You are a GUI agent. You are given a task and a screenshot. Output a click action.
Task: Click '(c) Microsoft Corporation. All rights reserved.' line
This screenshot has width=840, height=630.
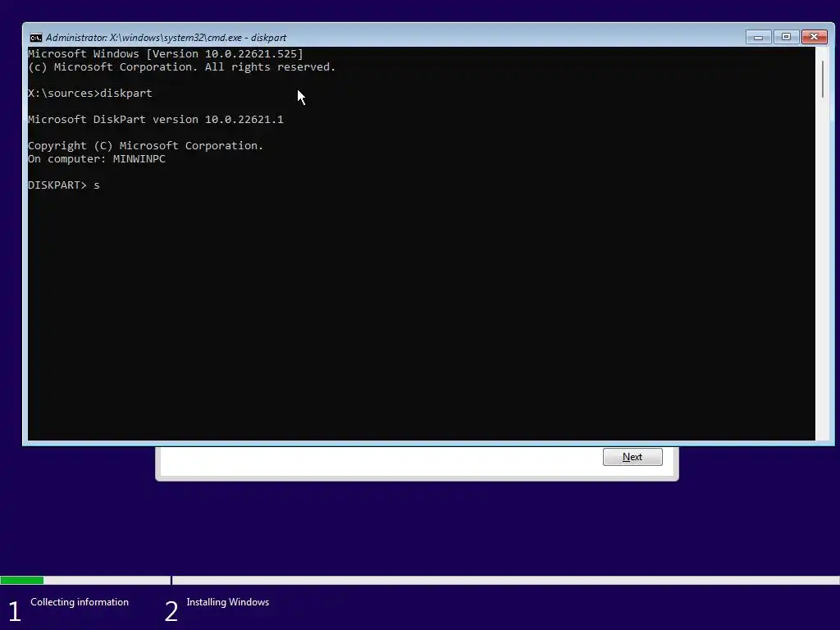pyautogui.click(x=181, y=67)
